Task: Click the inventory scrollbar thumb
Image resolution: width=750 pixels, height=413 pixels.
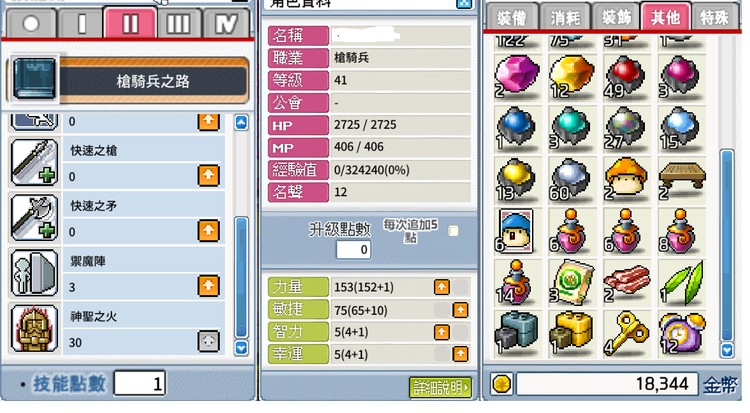Action: (x=727, y=246)
